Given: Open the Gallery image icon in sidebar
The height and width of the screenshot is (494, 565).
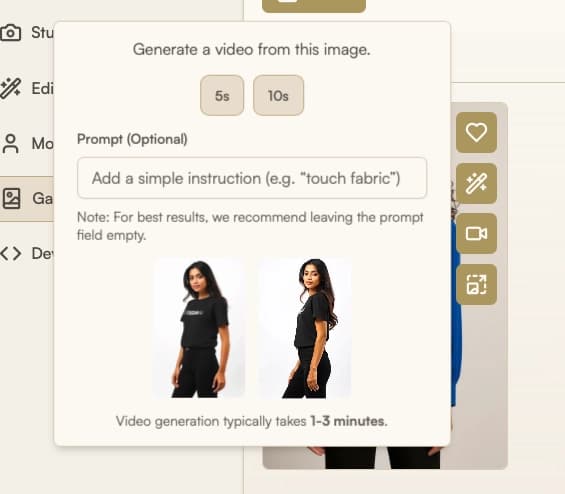Looking at the screenshot, I should [12, 199].
